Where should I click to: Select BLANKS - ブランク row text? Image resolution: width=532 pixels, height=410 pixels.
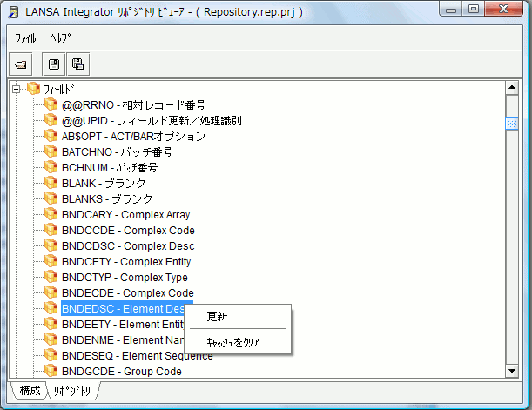[x=107, y=198]
